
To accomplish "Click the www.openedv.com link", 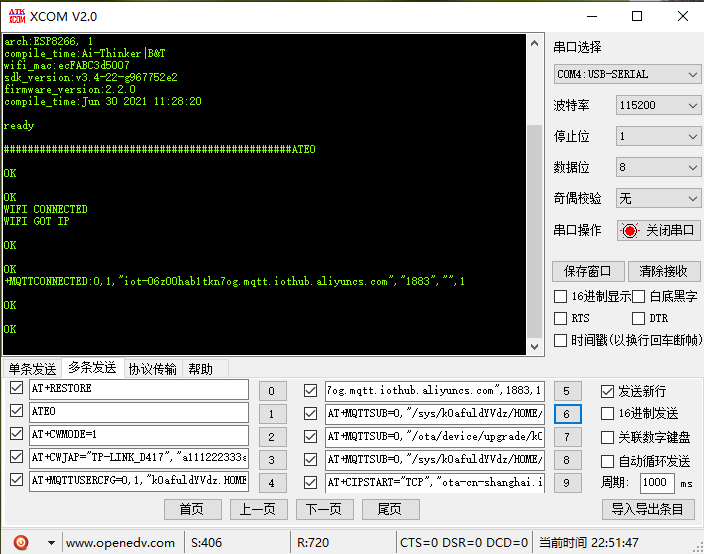I will tap(120, 543).
